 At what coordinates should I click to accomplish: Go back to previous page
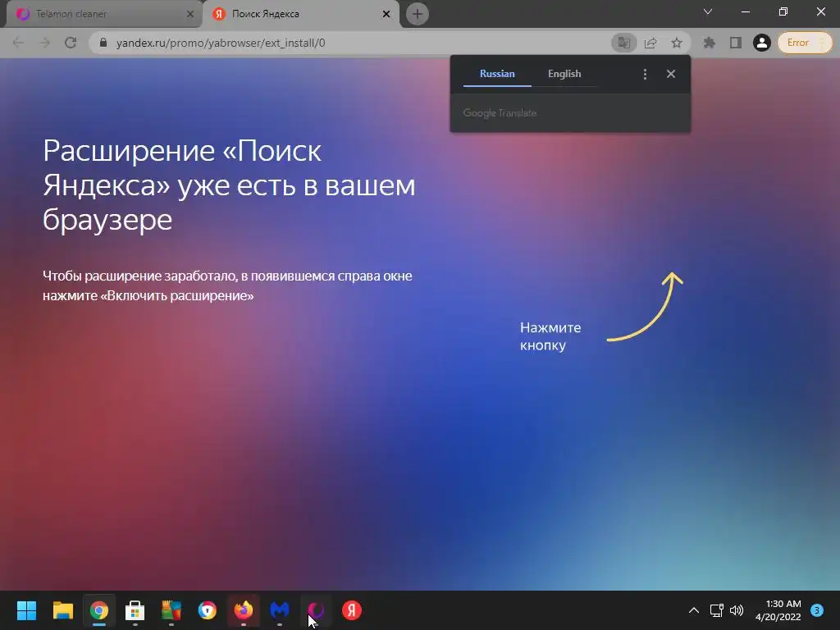[x=18, y=43]
